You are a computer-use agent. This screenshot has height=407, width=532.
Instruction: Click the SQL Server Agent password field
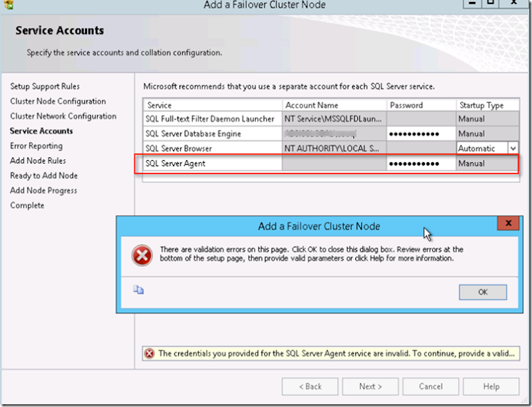tap(421, 164)
